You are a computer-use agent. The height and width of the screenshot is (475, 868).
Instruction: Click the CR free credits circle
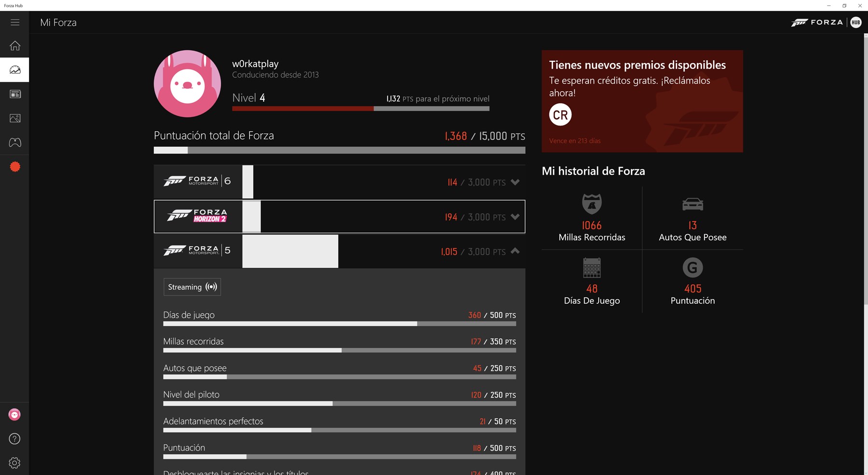(560, 114)
